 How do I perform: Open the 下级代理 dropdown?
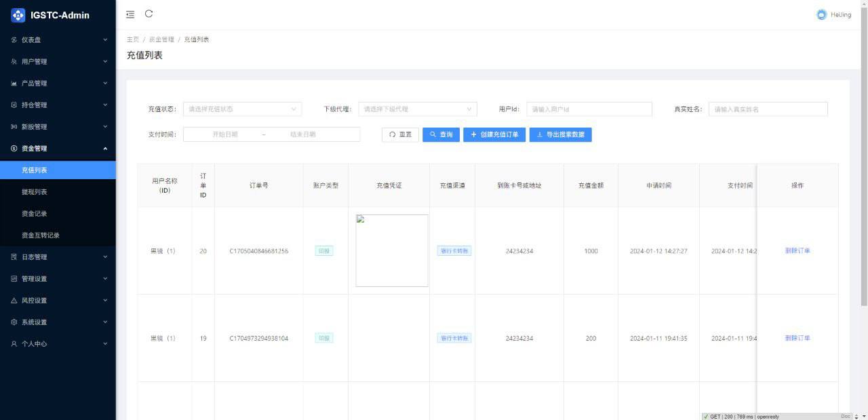tap(418, 109)
